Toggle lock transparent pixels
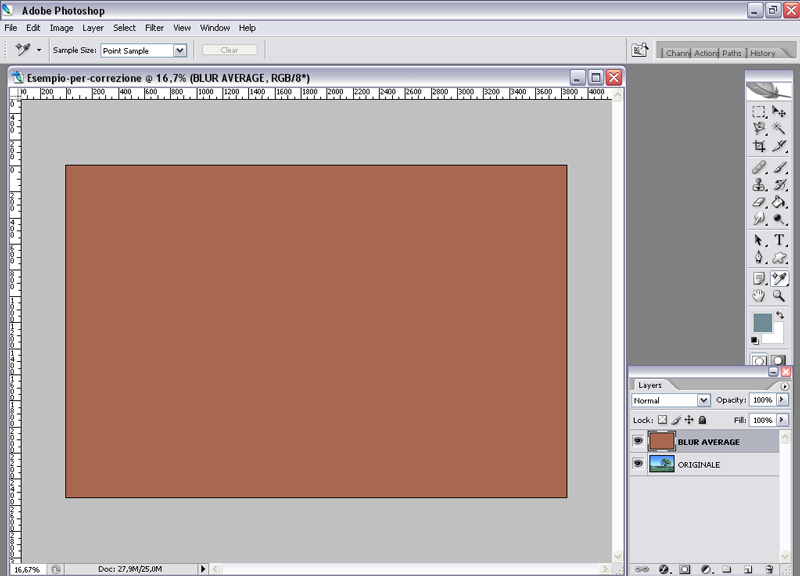This screenshot has height=576, width=800. [663, 421]
